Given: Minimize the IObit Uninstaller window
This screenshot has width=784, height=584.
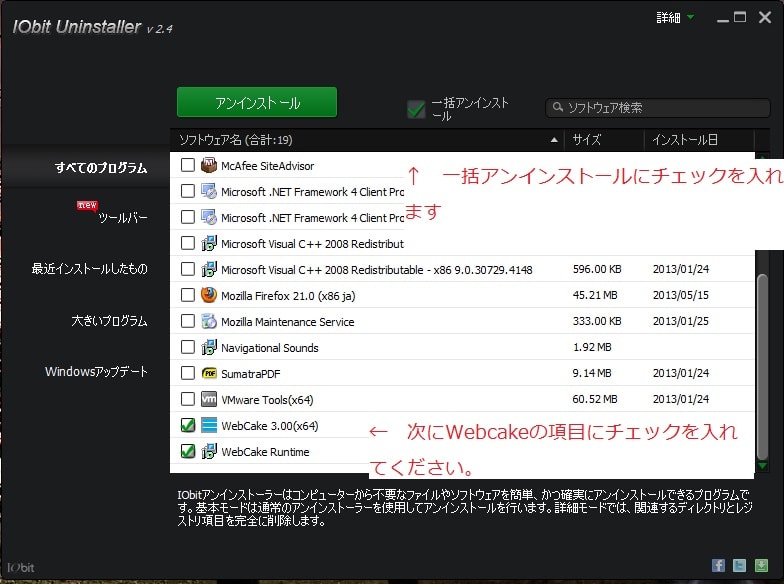Looking at the screenshot, I should point(722,18).
